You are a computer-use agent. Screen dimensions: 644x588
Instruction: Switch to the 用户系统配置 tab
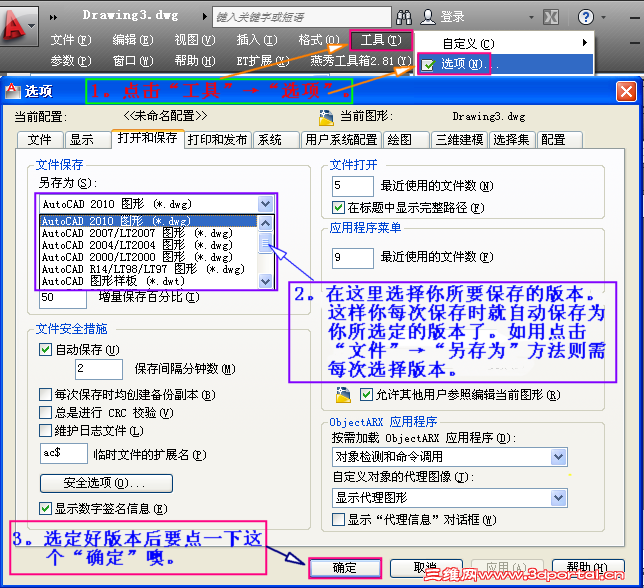341,140
